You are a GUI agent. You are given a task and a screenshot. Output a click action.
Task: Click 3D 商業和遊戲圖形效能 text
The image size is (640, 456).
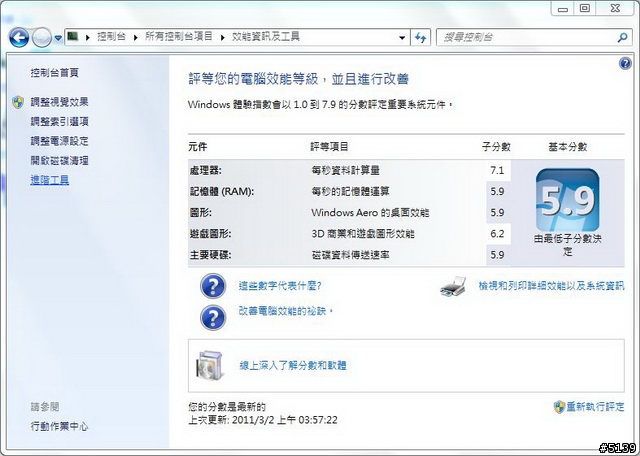tap(363, 234)
